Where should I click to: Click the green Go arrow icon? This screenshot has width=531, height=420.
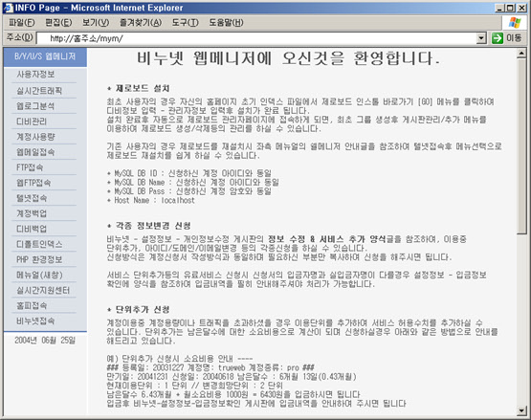(x=498, y=38)
